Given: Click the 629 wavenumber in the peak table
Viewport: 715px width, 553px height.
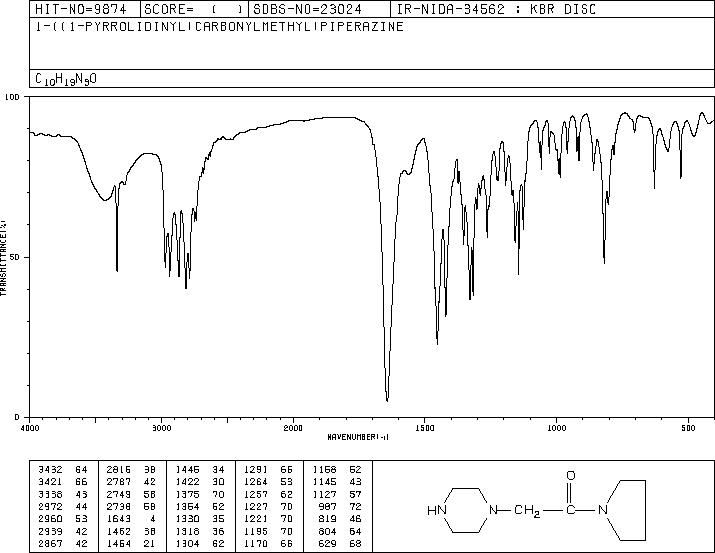Looking at the screenshot, I should pos(328,543).
